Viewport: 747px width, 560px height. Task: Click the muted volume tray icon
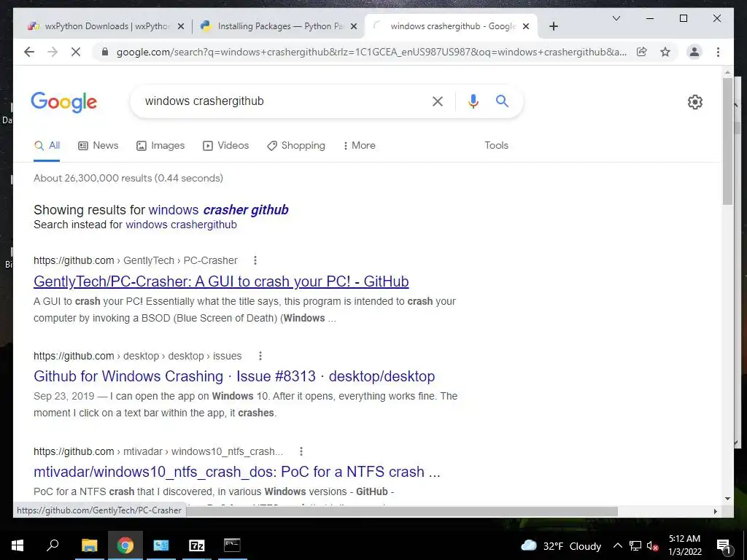tap(653, 545)
